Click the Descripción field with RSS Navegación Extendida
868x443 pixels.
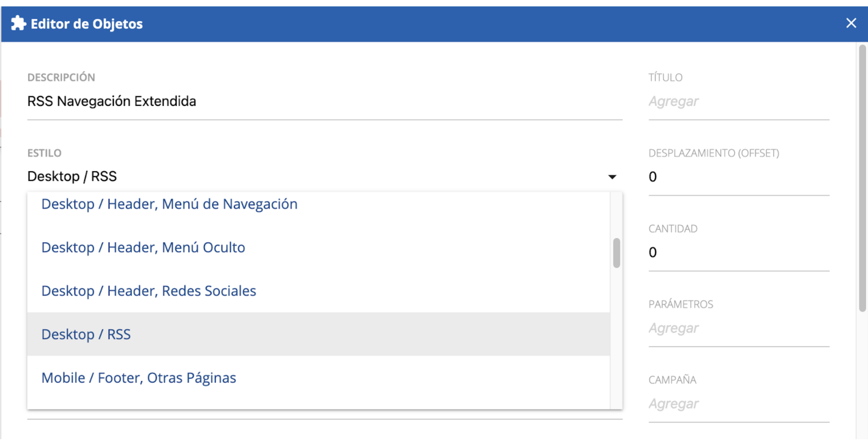coord(325,101)
